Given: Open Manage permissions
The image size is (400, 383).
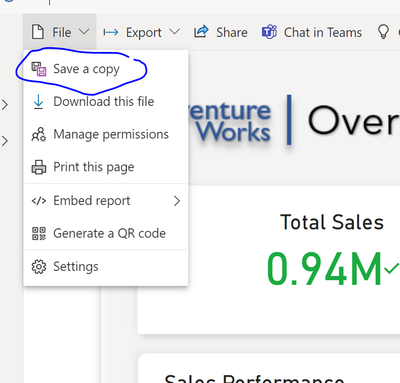Looking at the screenshot, I should 106,134.
